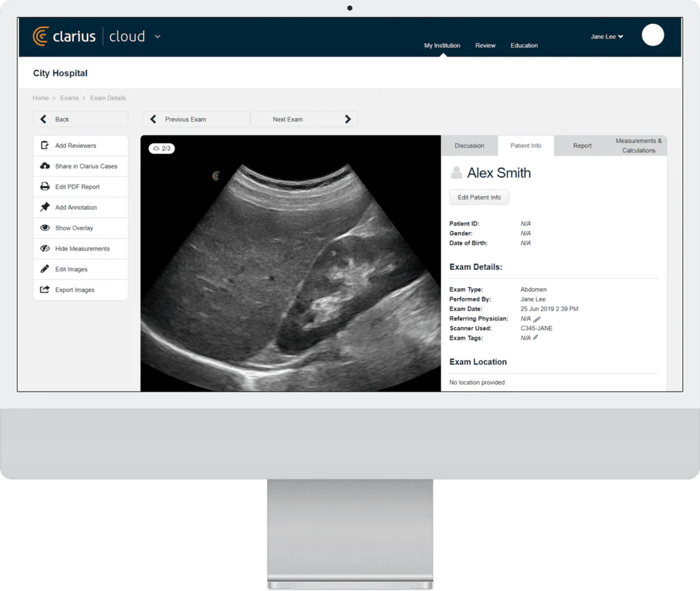Switch to the Discussion tab

(469, 146)
